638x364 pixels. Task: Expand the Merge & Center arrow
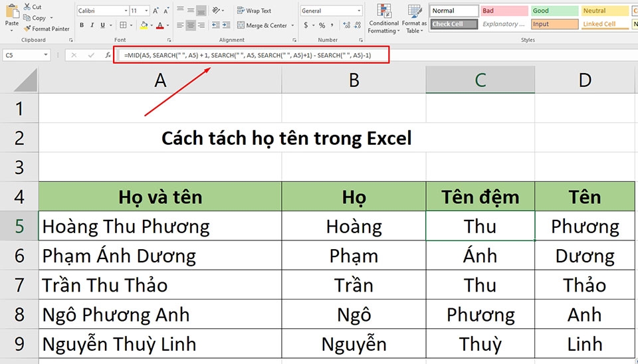pyautogui.click(x=292, y=26)
